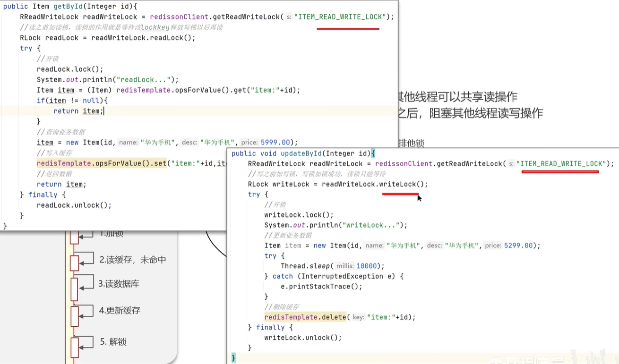Click slide step '4.更新缓存'
This screenshot has width=619, height=364.
pos(119,311)
